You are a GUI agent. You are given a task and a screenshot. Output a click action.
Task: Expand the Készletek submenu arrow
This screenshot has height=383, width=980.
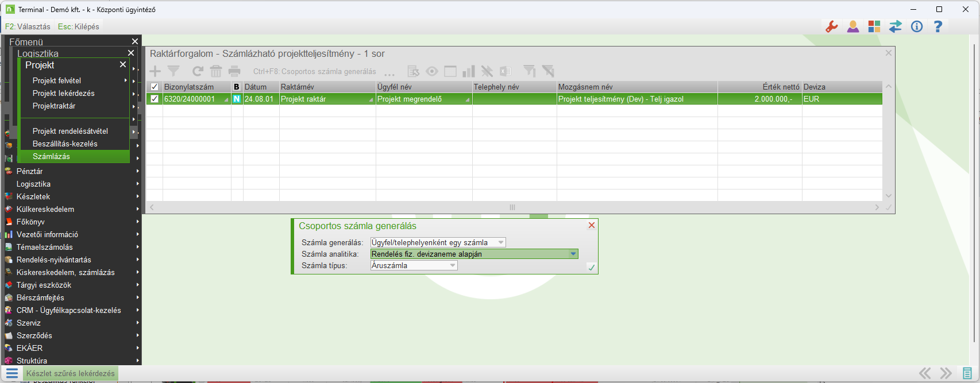click(138, 196)
